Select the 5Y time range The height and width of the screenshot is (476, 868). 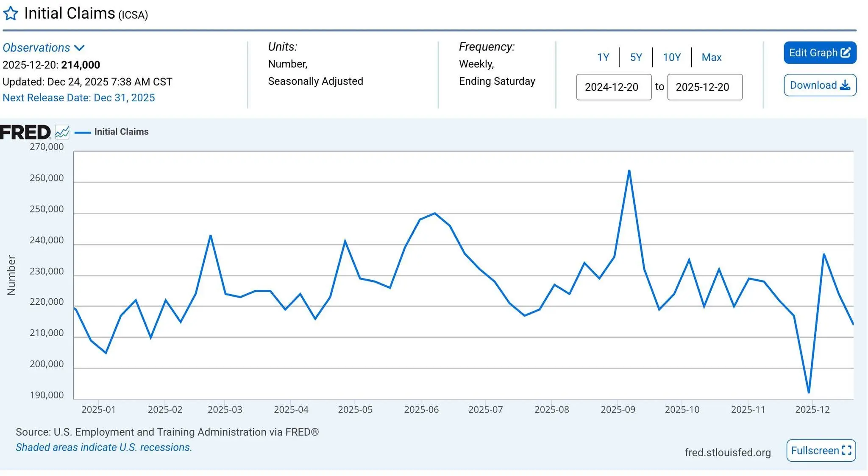(636, 57)
